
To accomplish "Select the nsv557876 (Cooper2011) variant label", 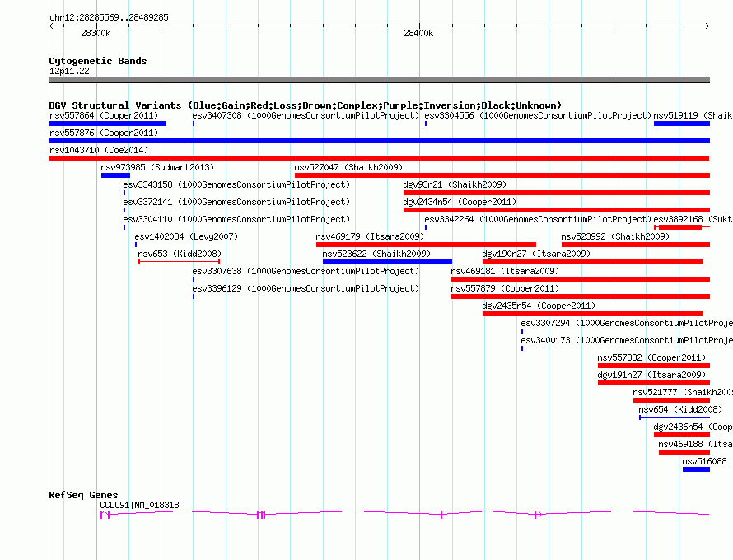I will [104, 133].
